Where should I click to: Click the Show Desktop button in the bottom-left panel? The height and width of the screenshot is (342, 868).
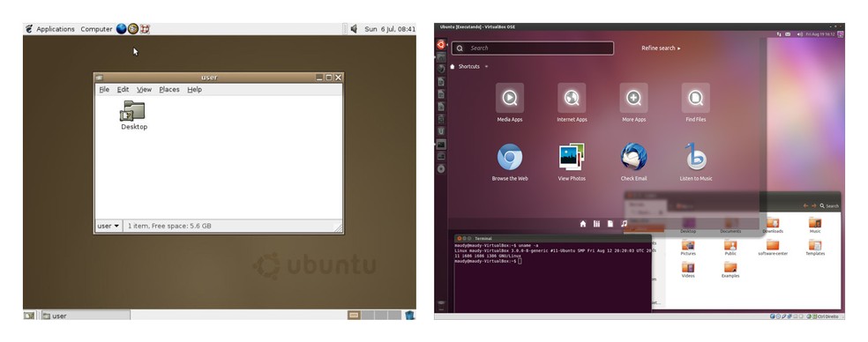coord(29,316)
